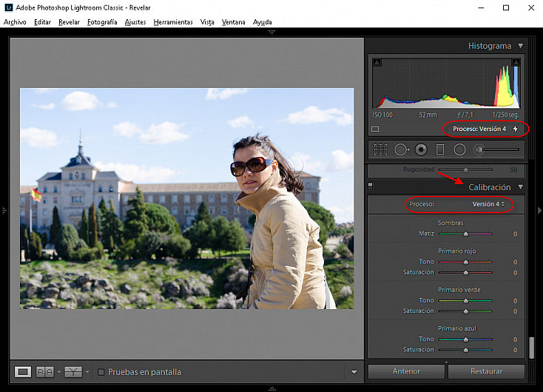Toggle the Calibración panel on/off switch

pos(370,186)
